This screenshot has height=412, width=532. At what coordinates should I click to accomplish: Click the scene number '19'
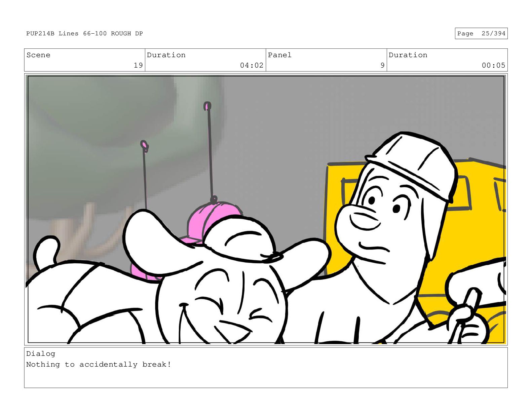tap(138, 65)
